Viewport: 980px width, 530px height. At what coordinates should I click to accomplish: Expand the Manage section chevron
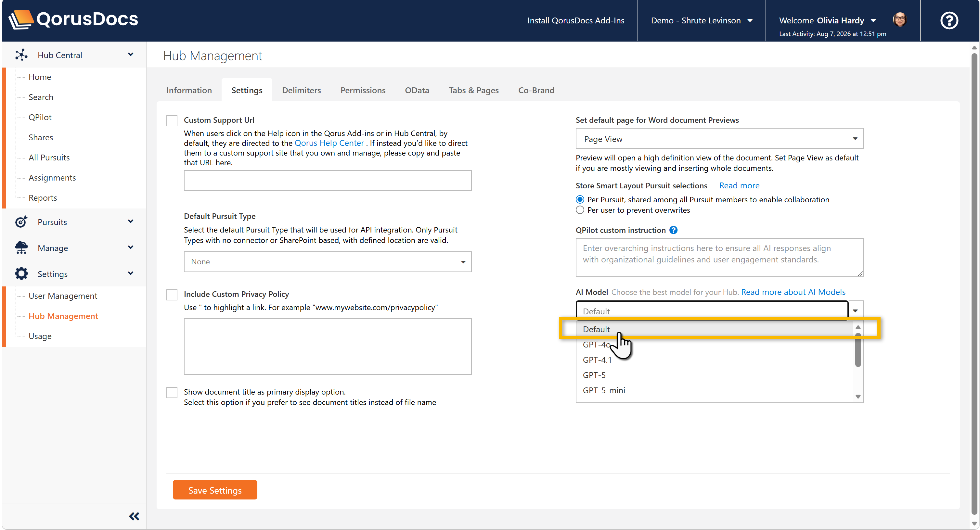point(131,247)
